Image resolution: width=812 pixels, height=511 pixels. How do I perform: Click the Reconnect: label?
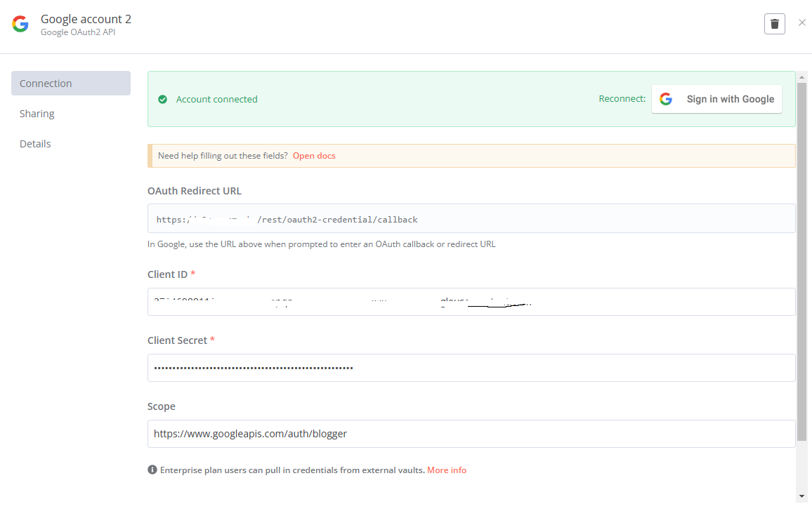[622, 98]
